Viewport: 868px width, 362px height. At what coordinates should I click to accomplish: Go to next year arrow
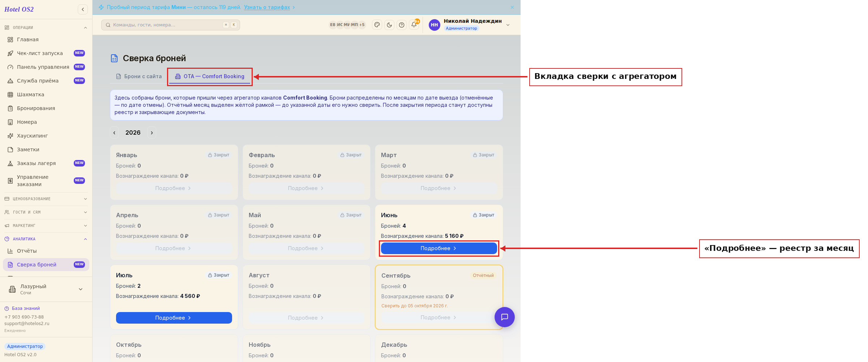tap(152, 132)
